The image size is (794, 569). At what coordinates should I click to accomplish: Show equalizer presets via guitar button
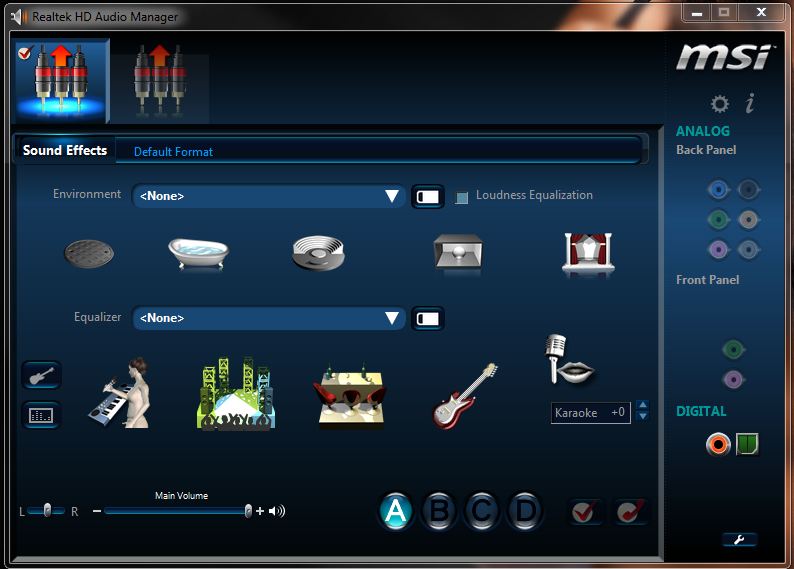(x=42, y=375)
